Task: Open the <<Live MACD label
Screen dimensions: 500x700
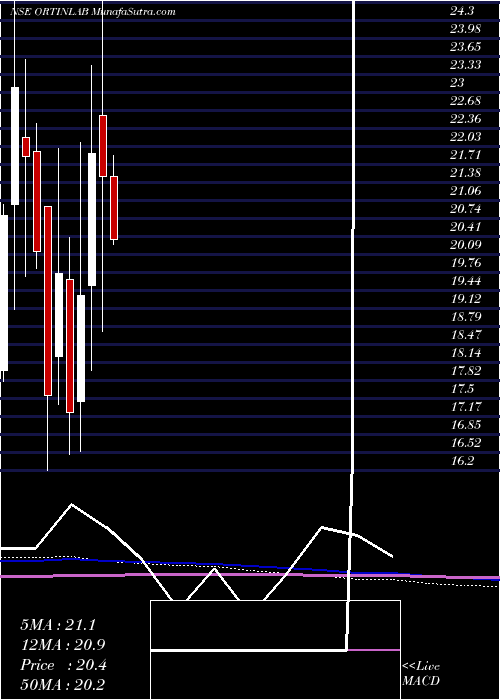Action: pyautogui.click(x=421, y=674)
